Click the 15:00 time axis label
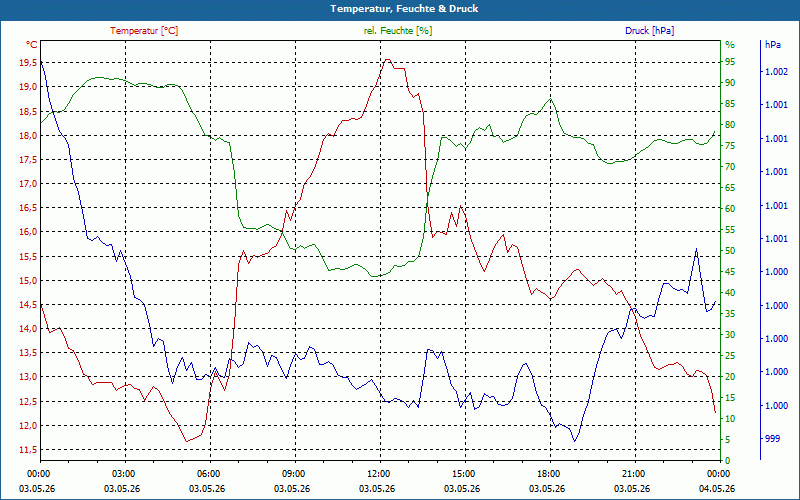 point(463,473)
